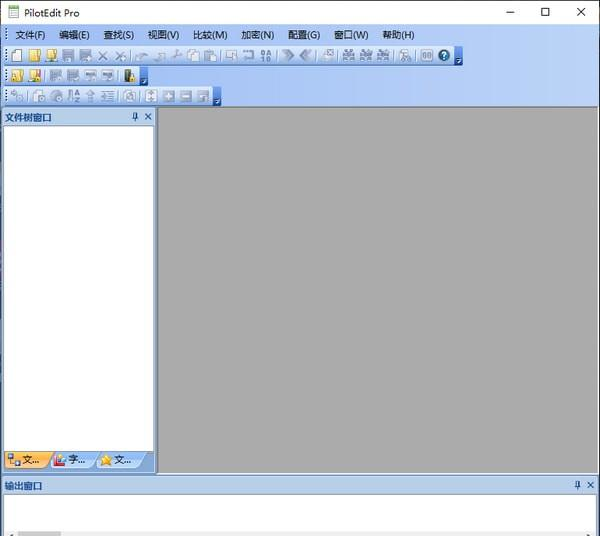
Task: Click the locked folder-with-monitor icon
Action: (x=35, y=76)
